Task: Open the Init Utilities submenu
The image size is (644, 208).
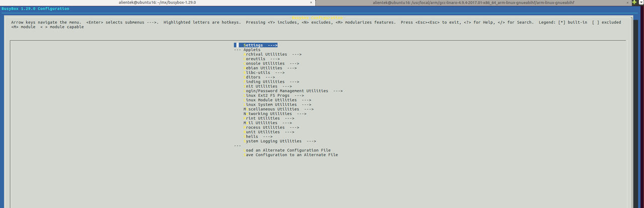Action: (x=268, y=86)
